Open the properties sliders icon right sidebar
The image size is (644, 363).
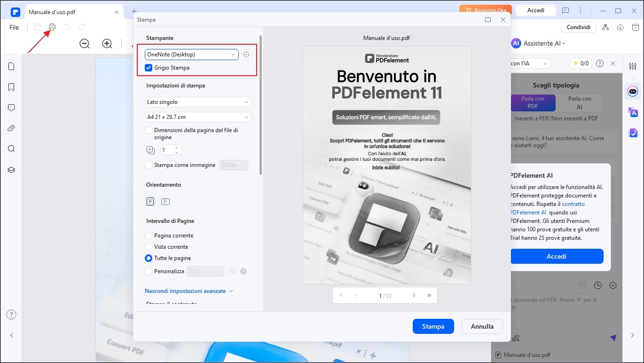pyautogui.click(x=633, y=66)
